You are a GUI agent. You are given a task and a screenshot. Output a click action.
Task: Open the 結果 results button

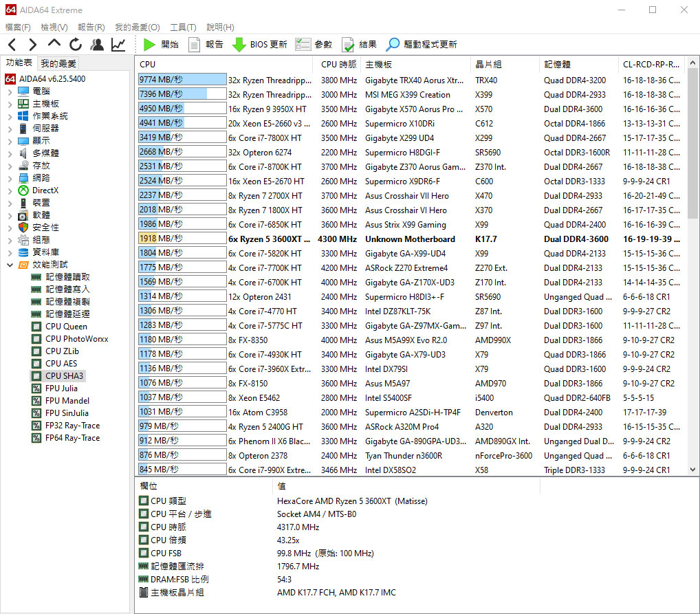click(x=359, y=45)
